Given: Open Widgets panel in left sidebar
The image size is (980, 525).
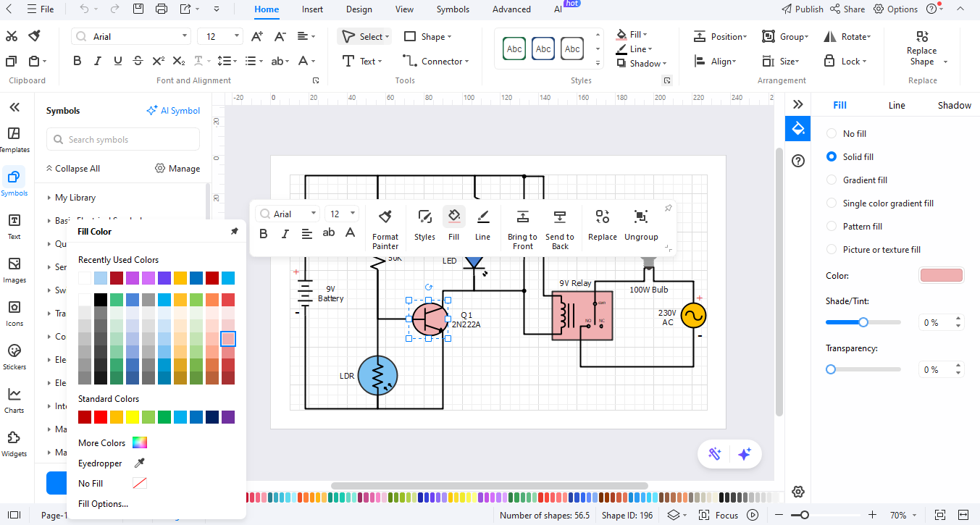Looking at the screenshot, I should pos(14,444).
